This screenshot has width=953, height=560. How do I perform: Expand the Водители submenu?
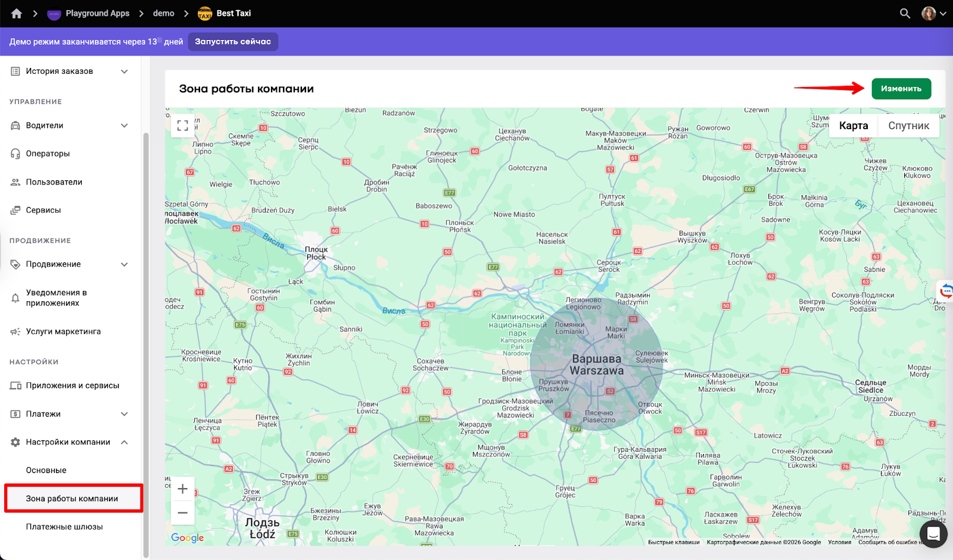coord(124,126)
